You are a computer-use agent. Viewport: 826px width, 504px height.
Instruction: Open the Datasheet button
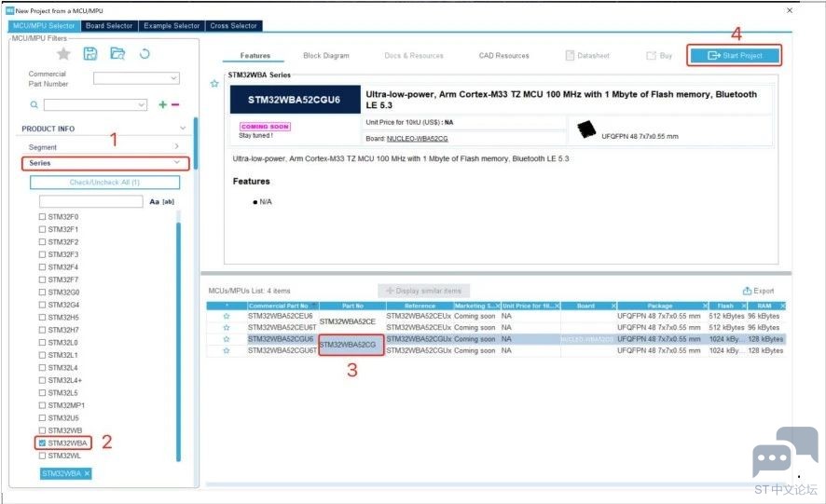(x=587, y=55)
